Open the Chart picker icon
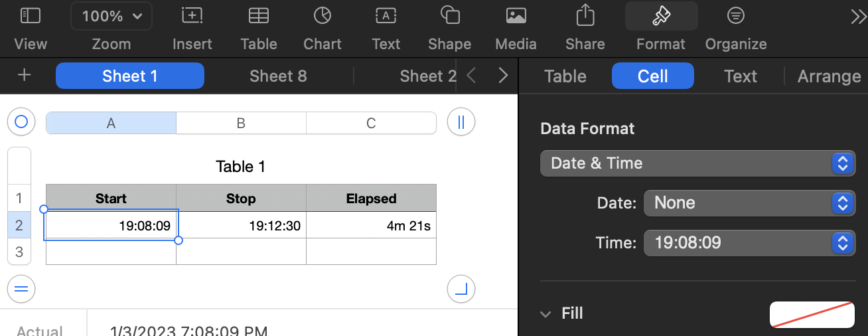This screenshot has width=868, height=336. (322, 16)
